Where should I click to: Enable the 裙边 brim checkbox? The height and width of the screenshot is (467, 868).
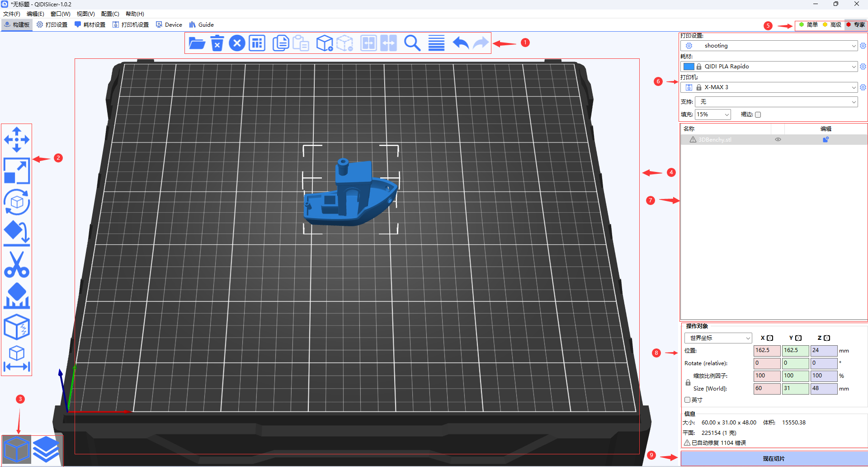pyautogui.click(x=758, y=114)
